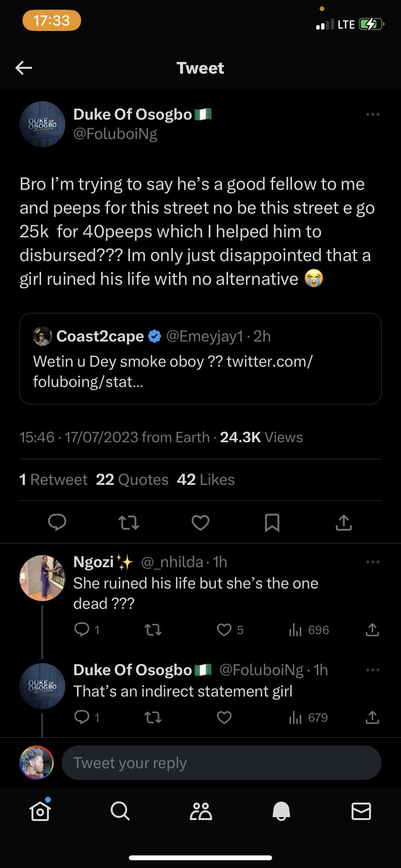
Task: Open main tweet's three-dot options menu
Action: [372, 114]
